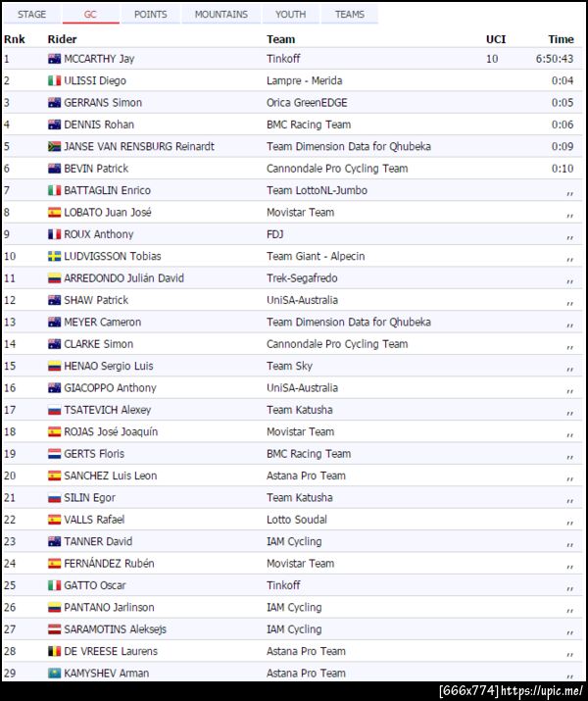Click the flag icon beside CLARKE Simon
The image size is (588, 701).
tap(55, 344)
